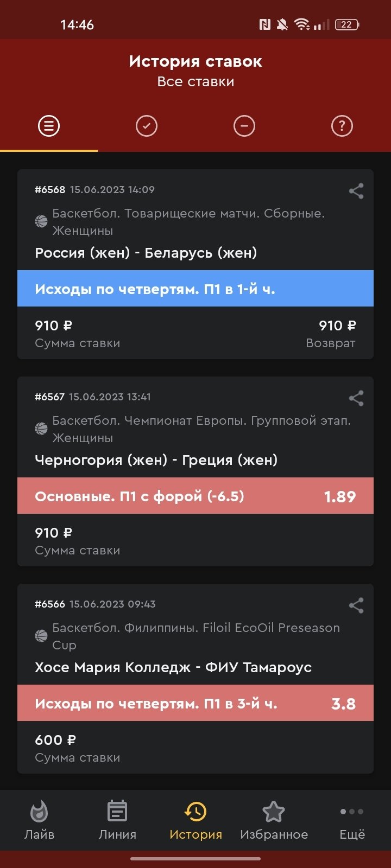Tap share icon on bet #6566
Image resolution: width=391 pixels, height=868 pixels.
pyautogui.click(x=356, y=605)
